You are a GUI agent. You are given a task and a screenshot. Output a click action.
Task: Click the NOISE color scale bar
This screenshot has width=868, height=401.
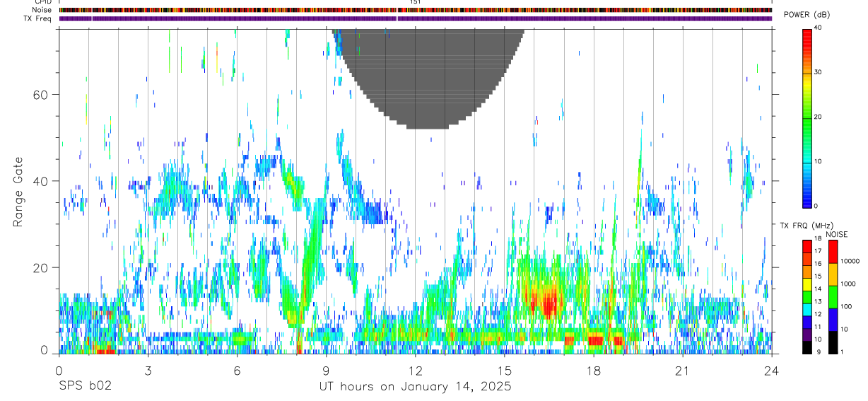[833, 296]
